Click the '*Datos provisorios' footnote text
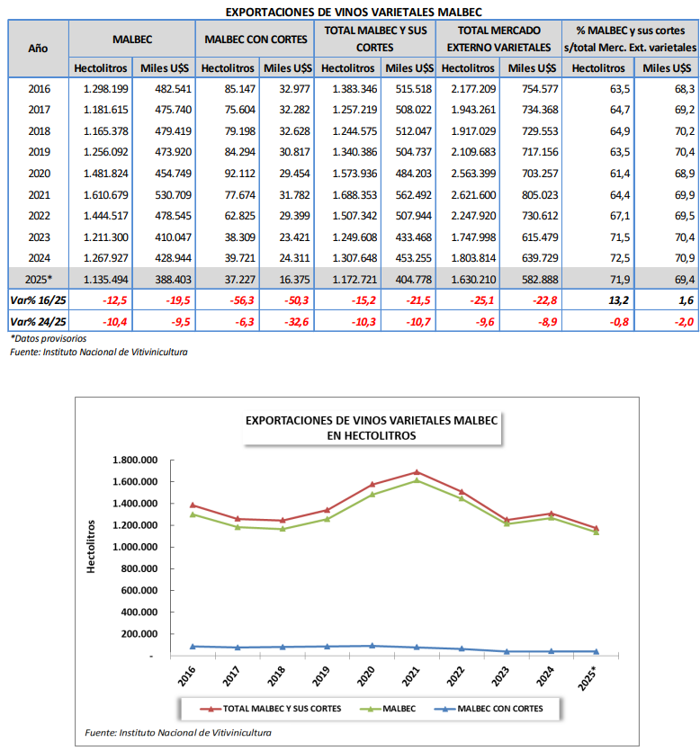Viewport: 700px width, 751px height. point(49,339)
